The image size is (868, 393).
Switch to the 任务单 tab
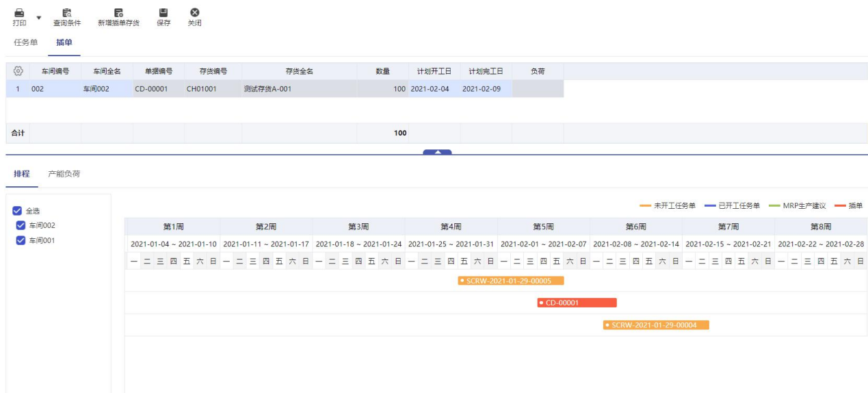pyautogui.click(x=26, y=43)
